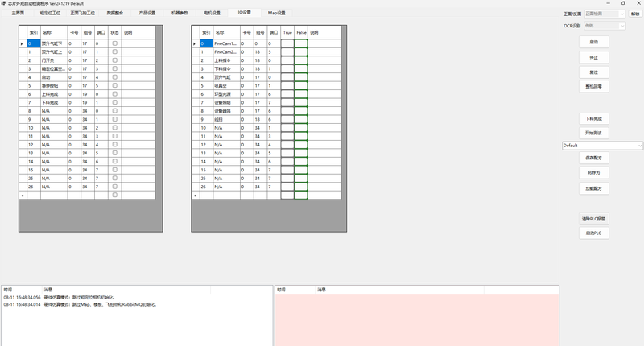Click the 清除PLC报警 button
Viewport: 644px width, 346px height.
pyautogui.click(x=594, y=219)
